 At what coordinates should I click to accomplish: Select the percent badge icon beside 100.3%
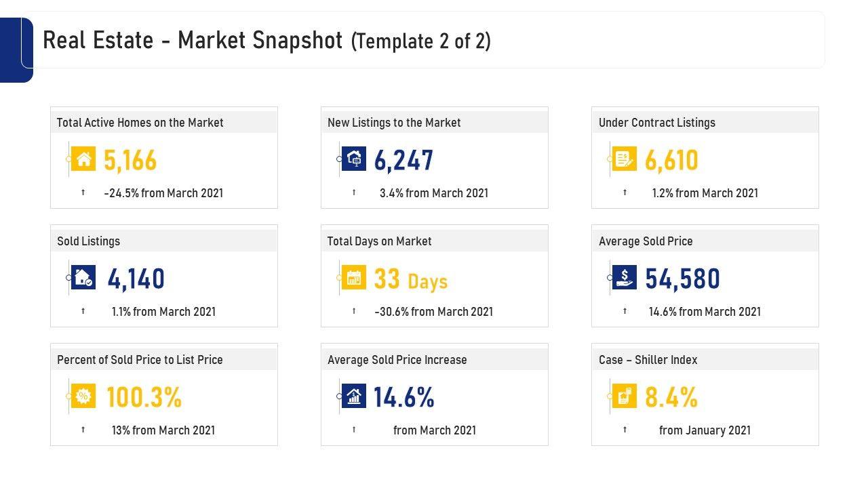(x=83, y=396)
